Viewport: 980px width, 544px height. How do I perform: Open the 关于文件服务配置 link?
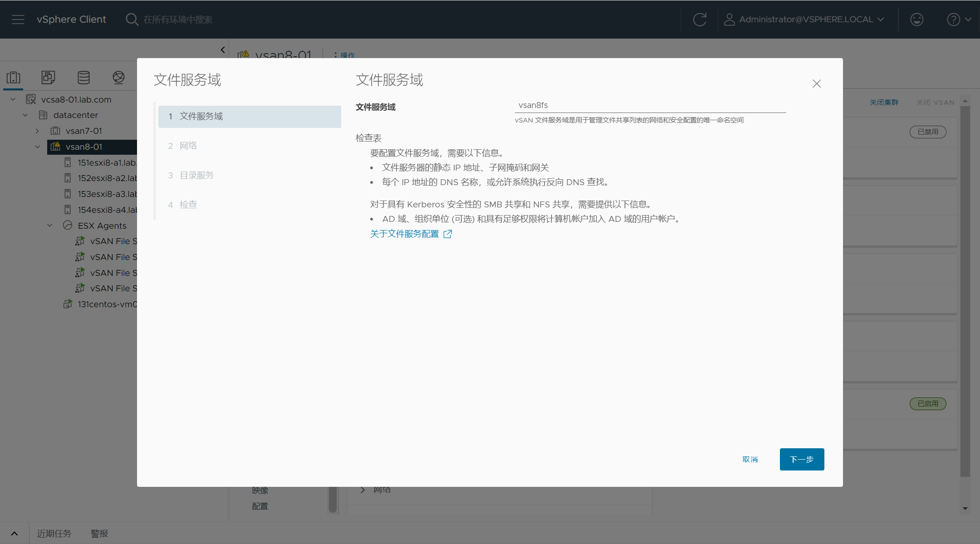coord(404,234)
